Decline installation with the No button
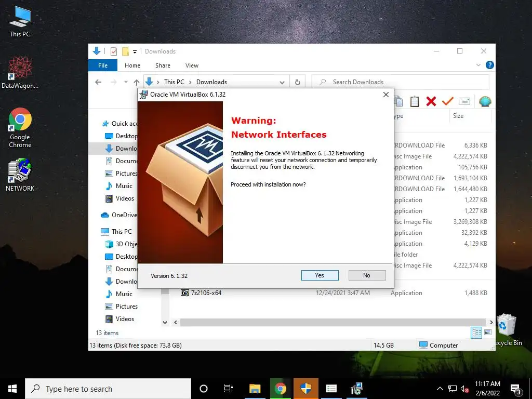The width and height of the screenshot is (532, 399). (x=367, y=275)
